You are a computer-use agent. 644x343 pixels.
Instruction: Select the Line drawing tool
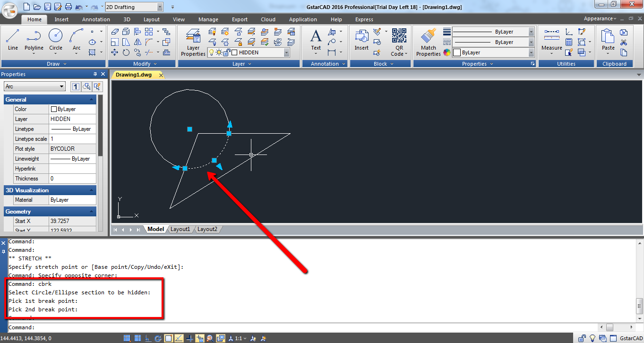tap(13, 40)
